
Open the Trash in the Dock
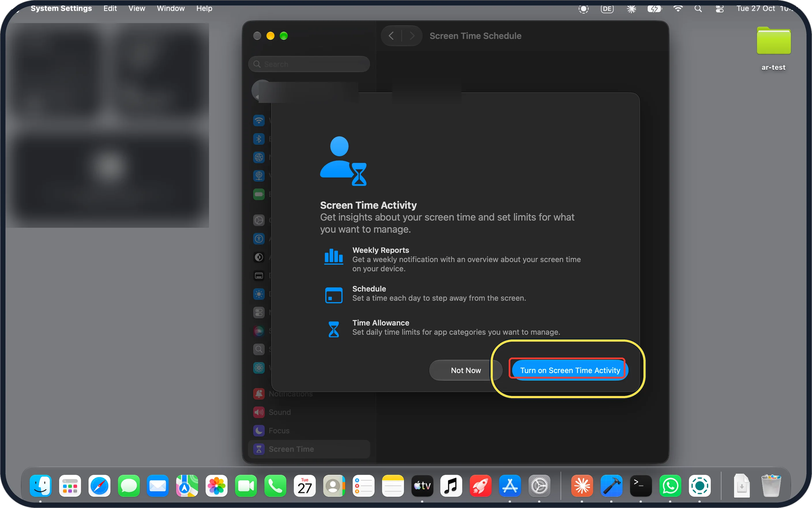pyautogui.click(x=771, y=486)
